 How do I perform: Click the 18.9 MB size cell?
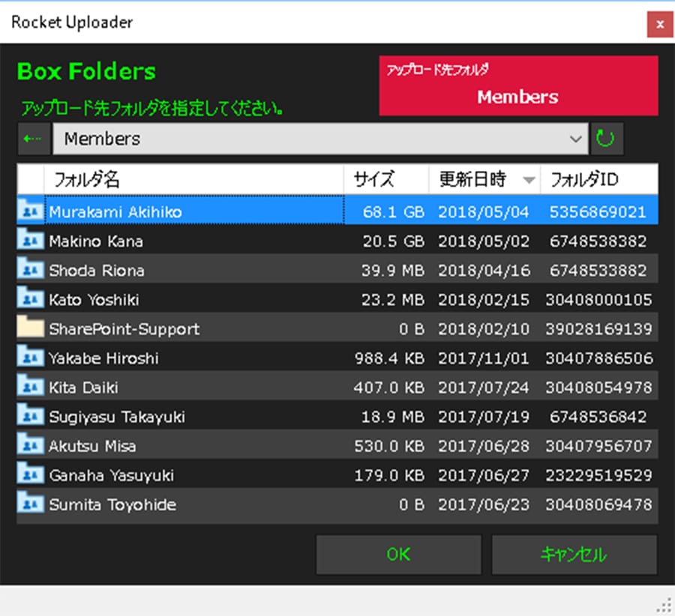[x=392, y=417]
